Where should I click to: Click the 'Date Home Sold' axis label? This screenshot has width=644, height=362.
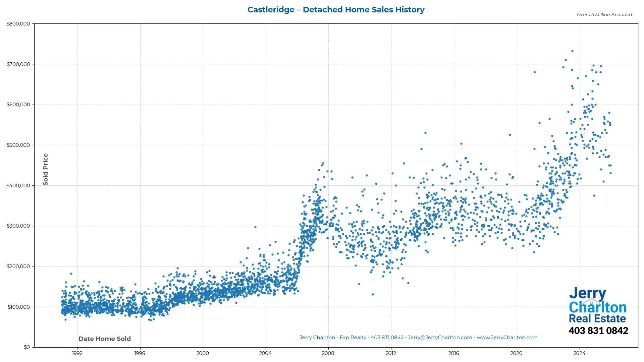[x=105, y=339]
